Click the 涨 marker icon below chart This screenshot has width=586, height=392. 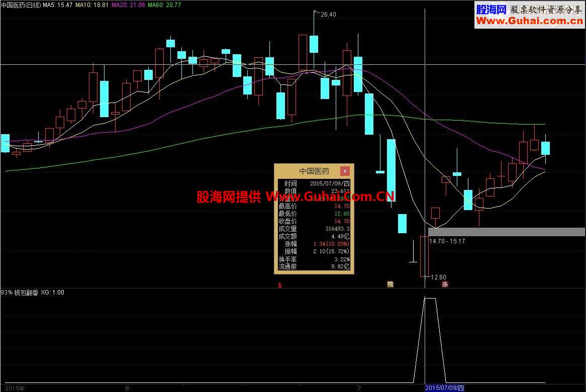445,284
